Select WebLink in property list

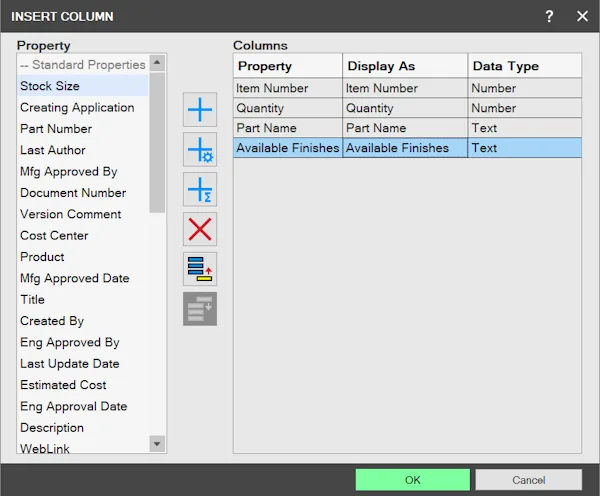pos(83,448)
